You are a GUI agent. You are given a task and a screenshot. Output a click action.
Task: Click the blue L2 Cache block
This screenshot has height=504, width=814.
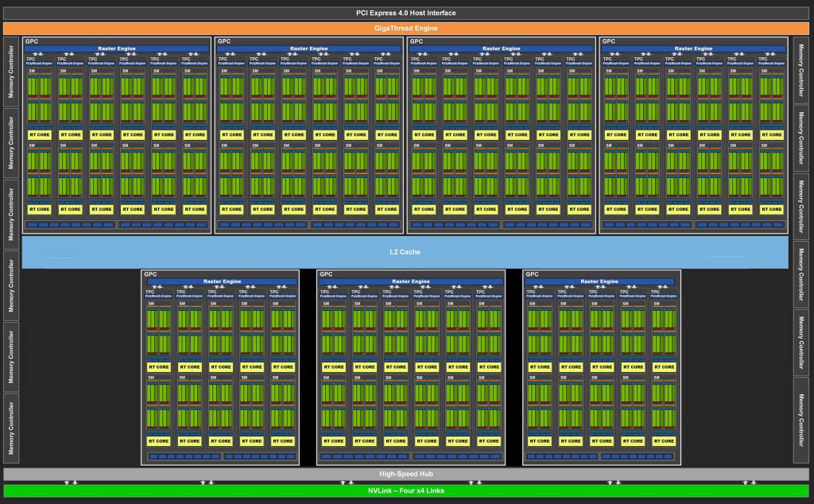[x=405, y=252]
